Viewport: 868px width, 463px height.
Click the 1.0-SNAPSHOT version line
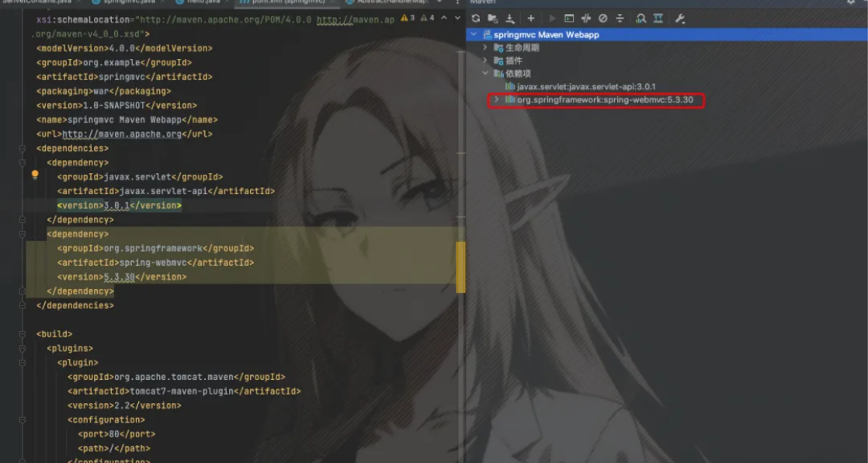[116, 105]
